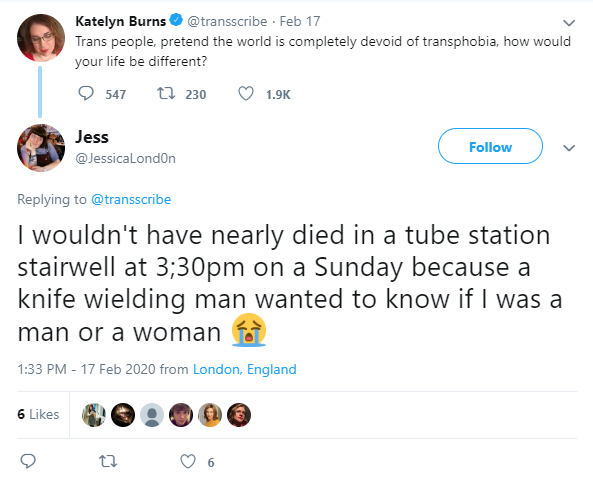Like Jess's tweet with bottom heart icon
The width and height of the screenshot is (593, 484).
pos(188,462)
